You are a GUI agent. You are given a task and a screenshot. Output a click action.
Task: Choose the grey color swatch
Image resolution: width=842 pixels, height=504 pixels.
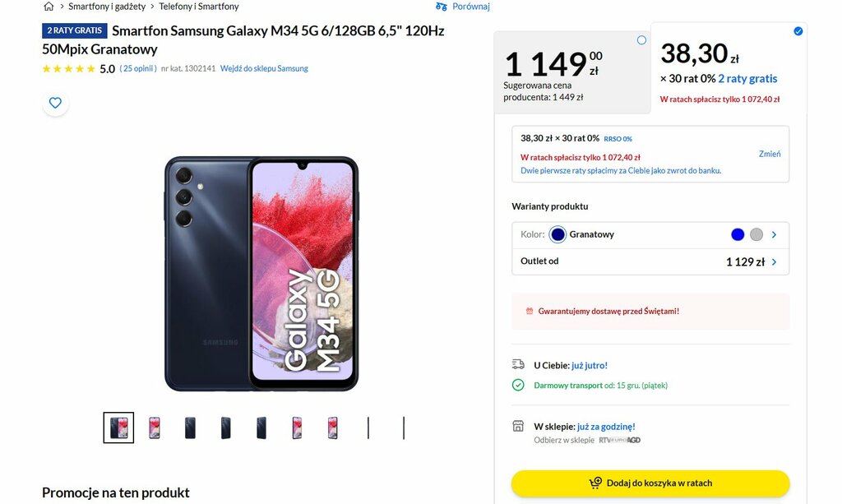tap(756, 234)
